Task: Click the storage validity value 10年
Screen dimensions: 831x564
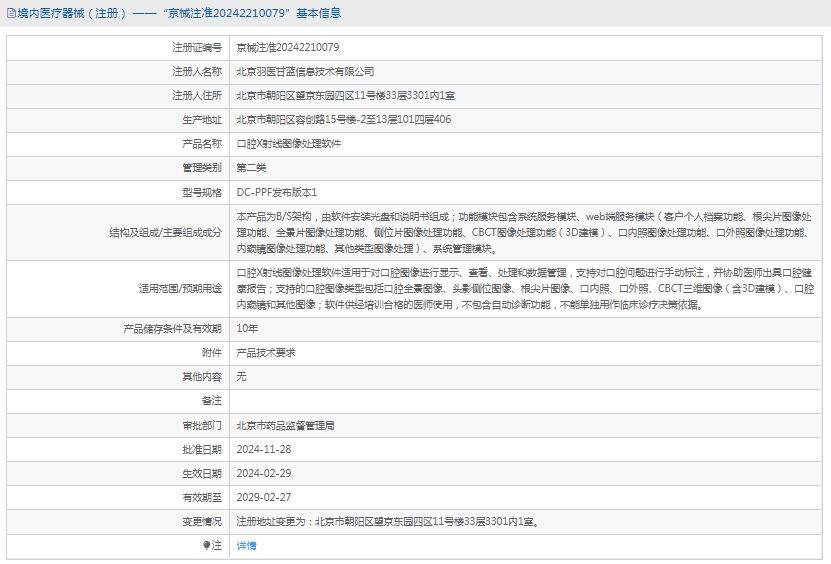Action: [247, 328]
